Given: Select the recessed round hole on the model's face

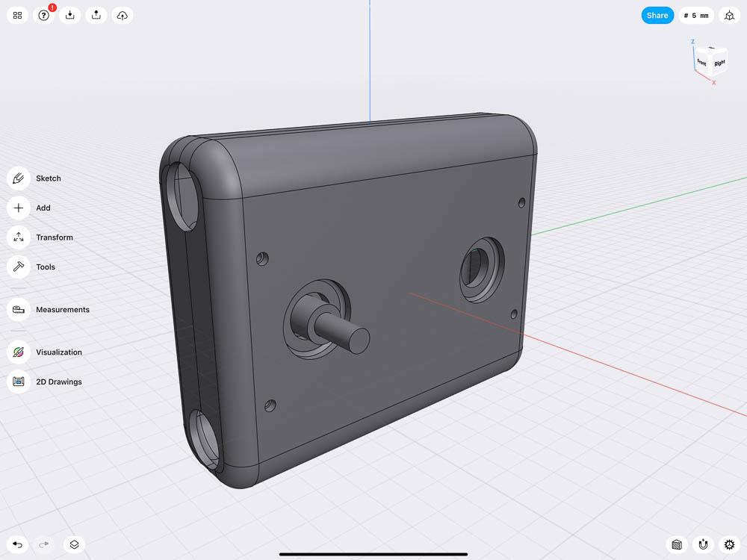Looking at the screenshot, I should (x=480, y=269).
